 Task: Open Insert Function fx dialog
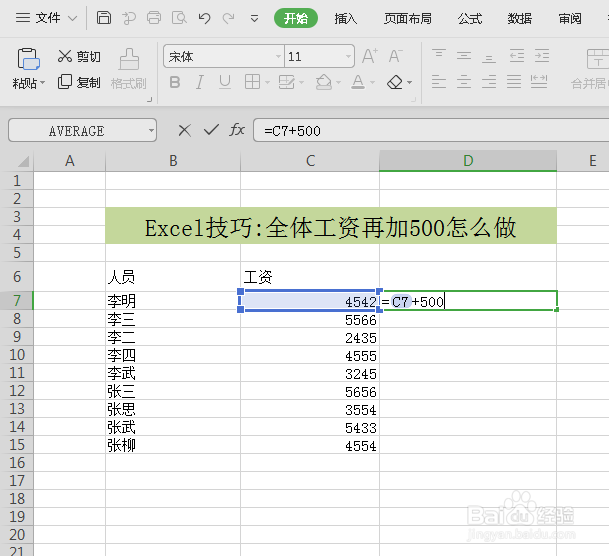coord(237,130)
